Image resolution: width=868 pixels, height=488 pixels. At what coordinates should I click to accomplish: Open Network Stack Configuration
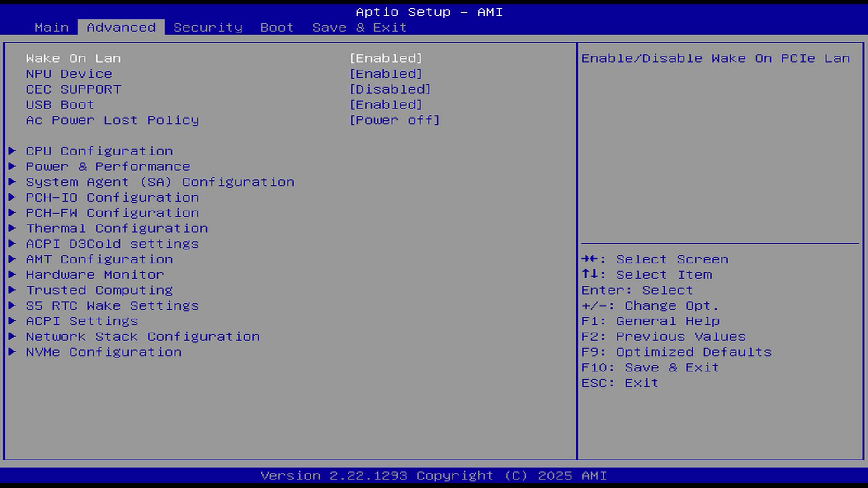(x=143, y=336)
